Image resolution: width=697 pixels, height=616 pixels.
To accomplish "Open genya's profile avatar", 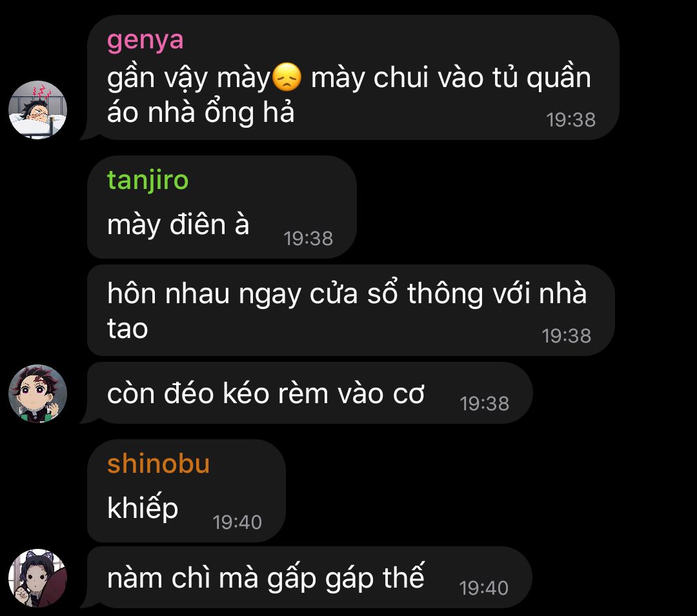I will pos(38,110).
